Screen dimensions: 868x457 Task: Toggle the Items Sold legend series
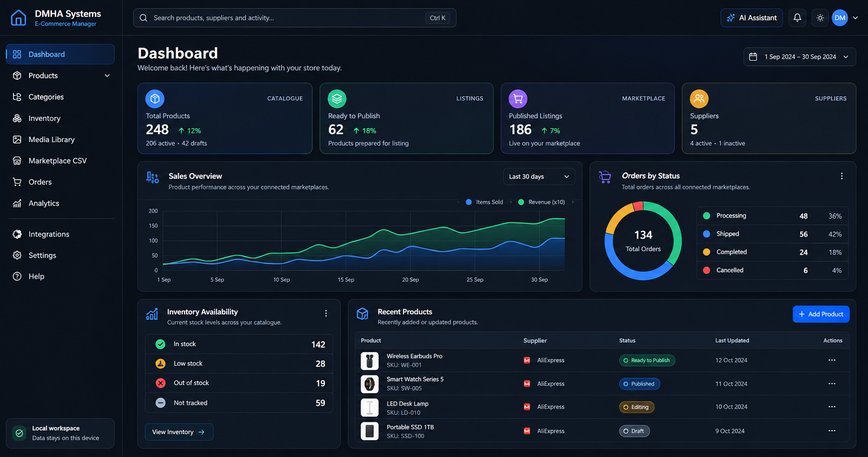point(484,202)
